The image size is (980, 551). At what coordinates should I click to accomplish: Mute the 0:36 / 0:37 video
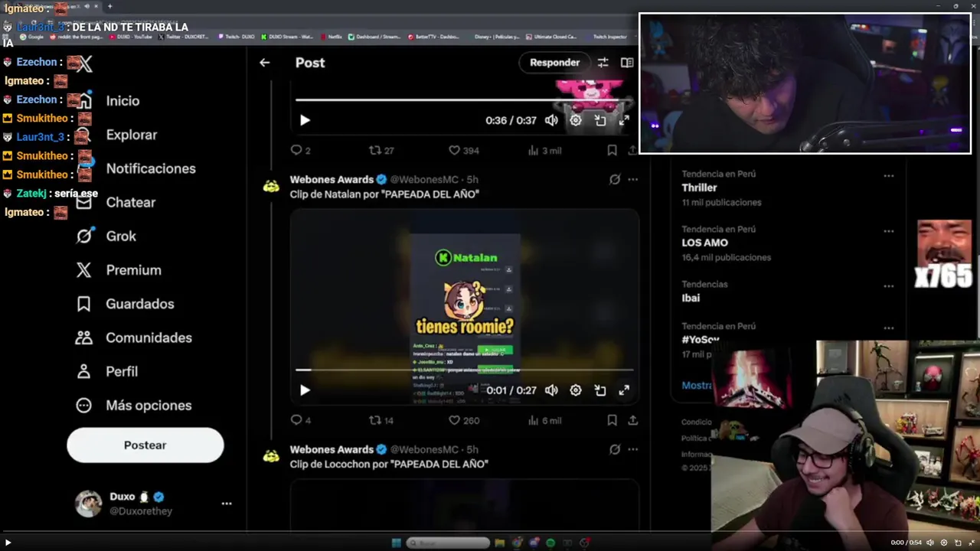(x=551, y=120)
